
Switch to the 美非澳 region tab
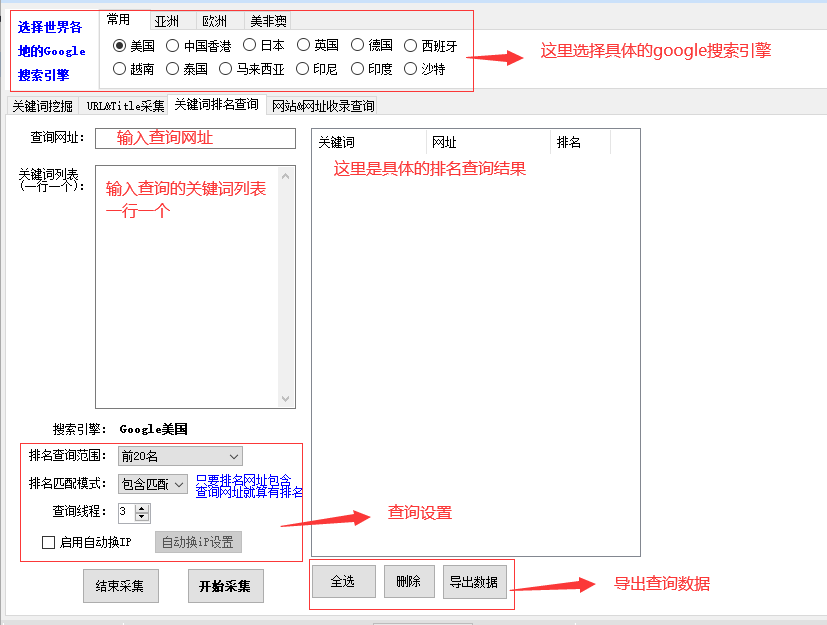point(268,21)
